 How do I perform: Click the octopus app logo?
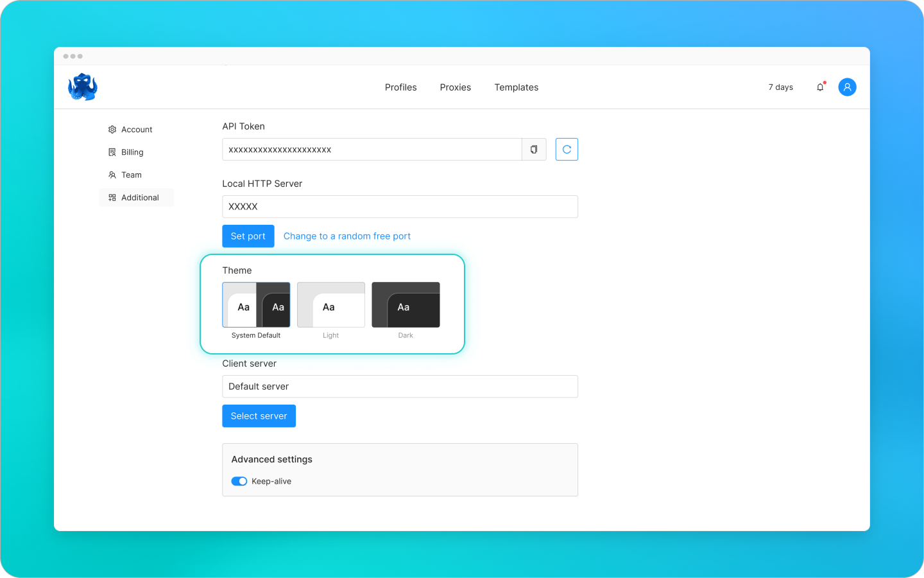tap(81, 87)
